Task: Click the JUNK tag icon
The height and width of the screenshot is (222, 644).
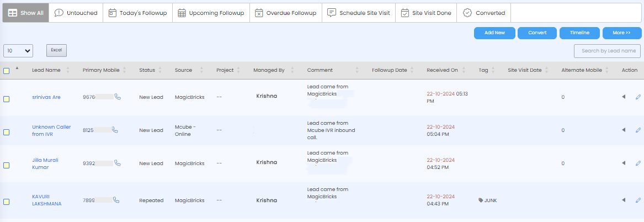Action: pos(481,200)
